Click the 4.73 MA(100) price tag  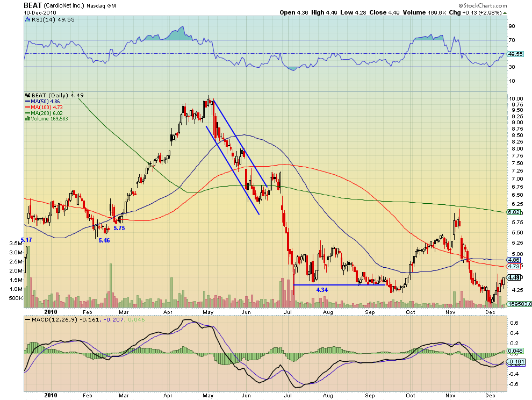click(x=514, y=266)
